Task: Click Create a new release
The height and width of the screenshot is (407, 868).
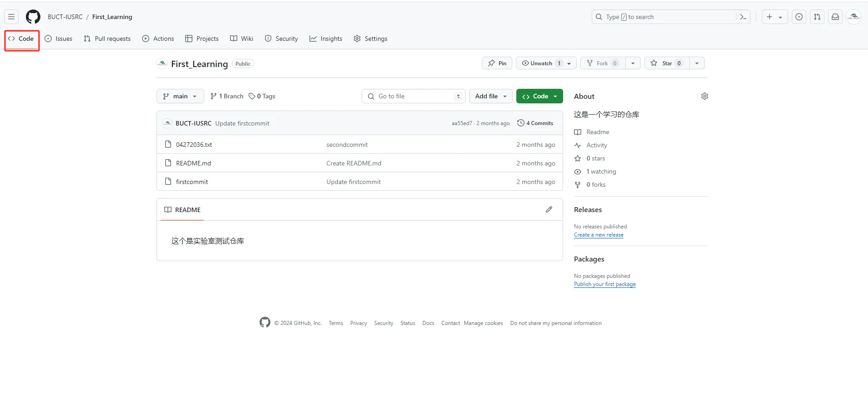Action: point(598,235)
